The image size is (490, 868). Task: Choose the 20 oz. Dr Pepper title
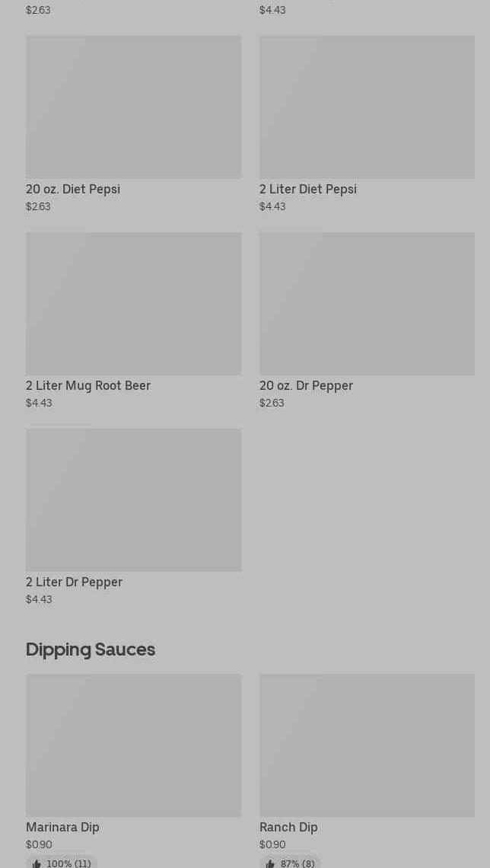tap(306, 385)
